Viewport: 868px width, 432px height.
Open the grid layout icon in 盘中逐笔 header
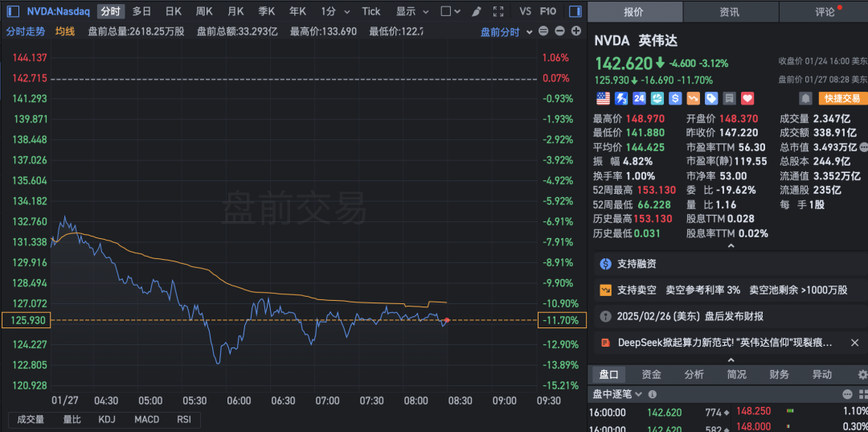click(862, 394)
